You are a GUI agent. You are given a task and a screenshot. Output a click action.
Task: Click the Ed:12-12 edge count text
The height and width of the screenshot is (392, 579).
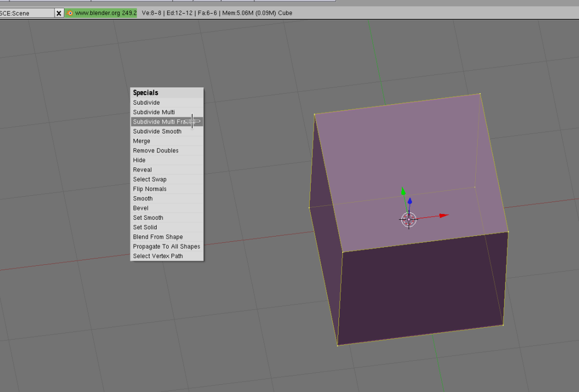[x=179, y=13]
